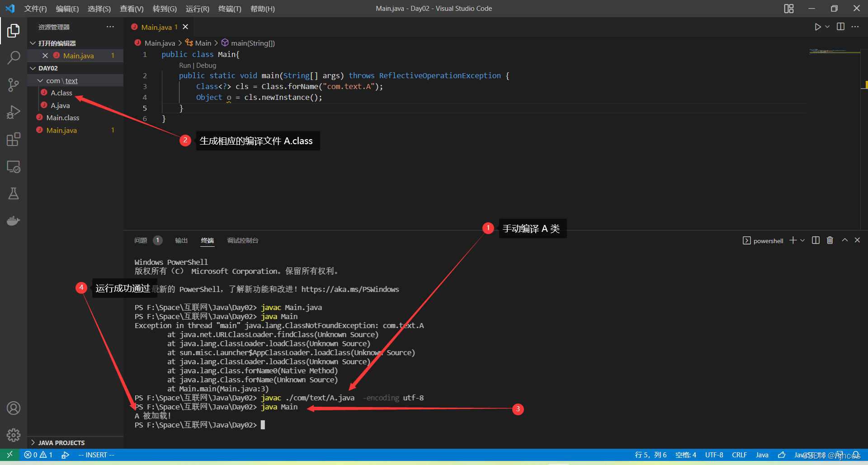Switch to the 调试控制台 panel tab

[x=243, y=240]
